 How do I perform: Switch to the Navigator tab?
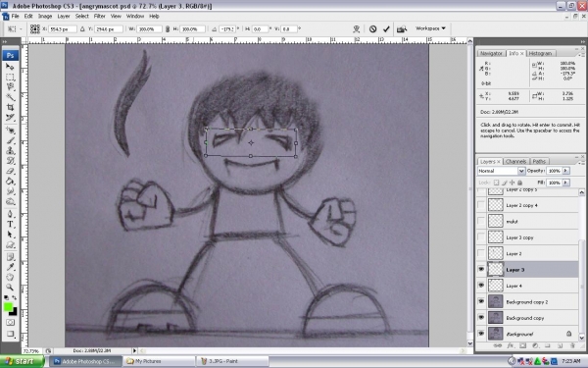(x=491, y=53)
